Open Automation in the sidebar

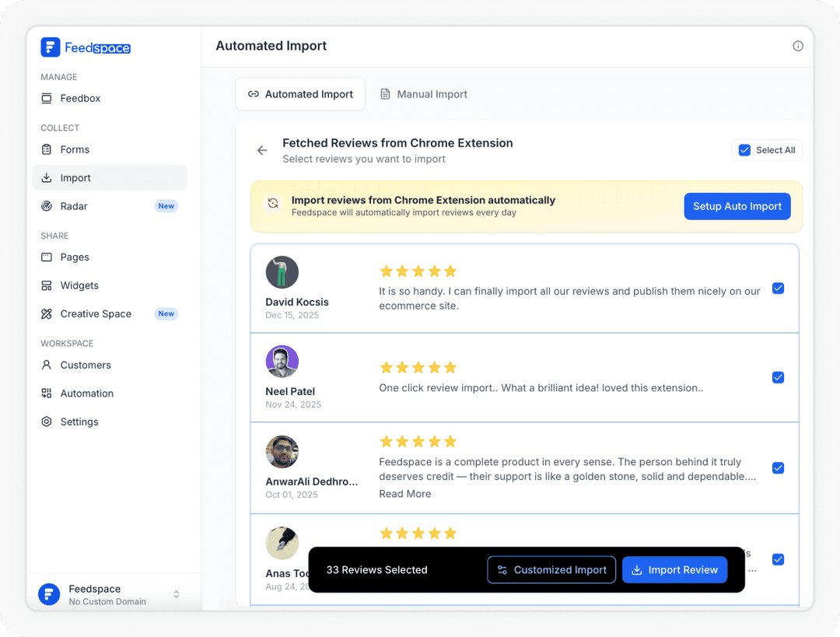point(110,394)
